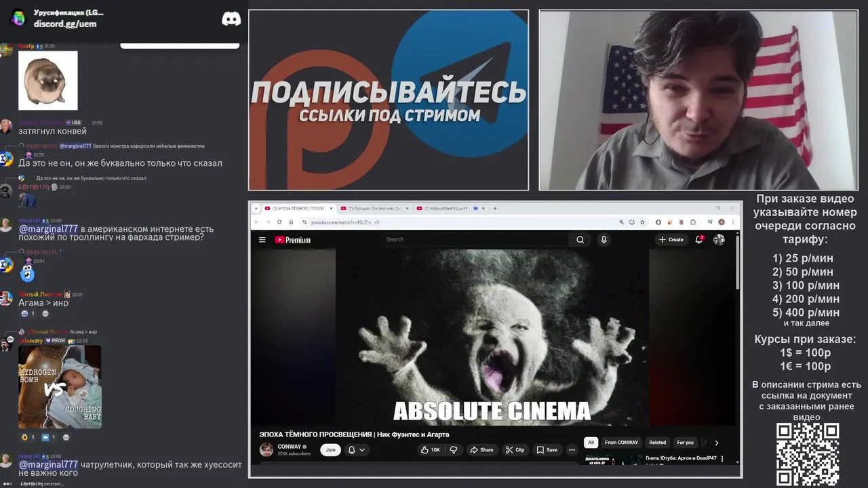Click the QR code image

click(807, 454)
